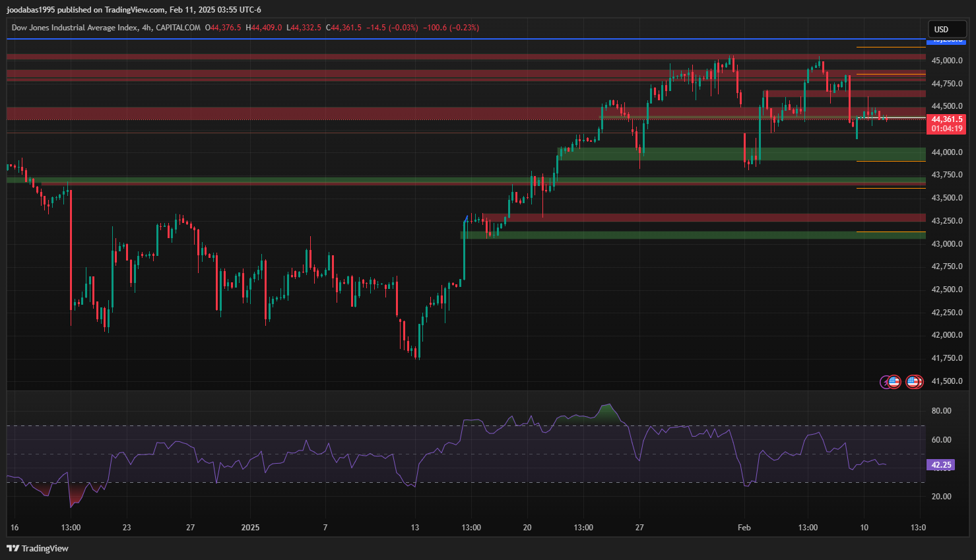Click the -100.6 (-0.23%) change value
This screenshot has height=560, width=976.
coord(451,28)
